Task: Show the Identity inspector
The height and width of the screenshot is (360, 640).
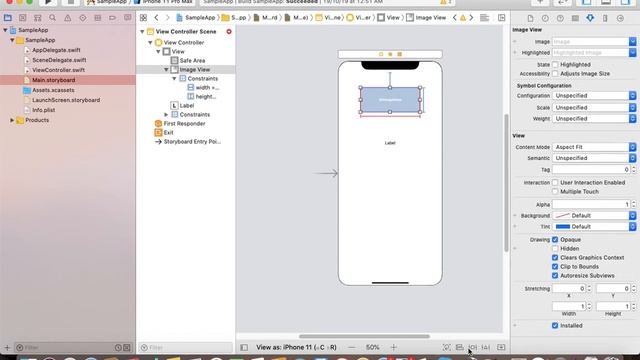Action: 575,18
